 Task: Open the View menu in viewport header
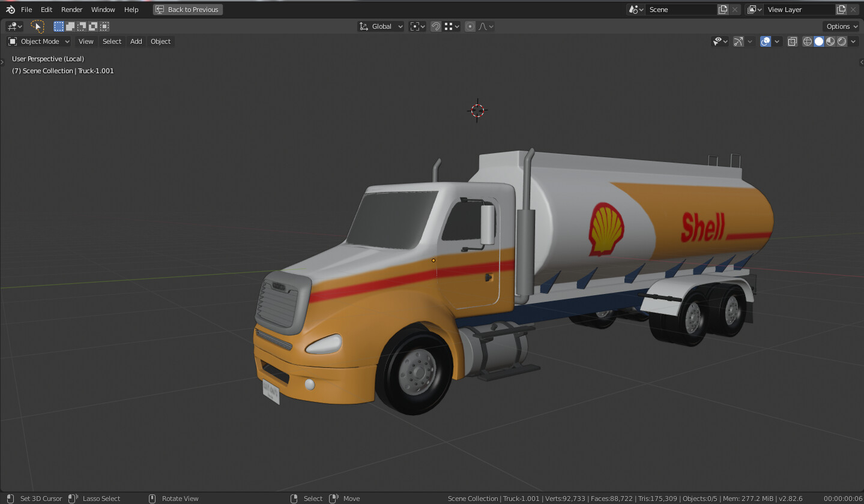click(86, 41)
